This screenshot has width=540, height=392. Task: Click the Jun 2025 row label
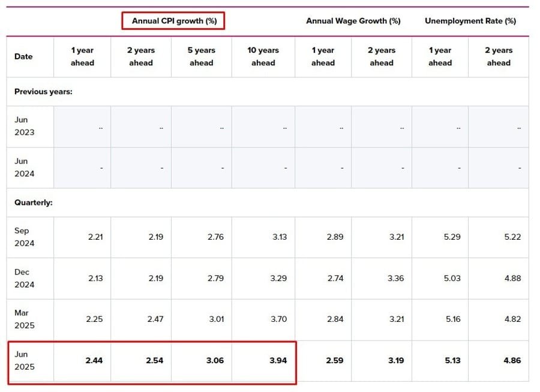click(25, 360)
